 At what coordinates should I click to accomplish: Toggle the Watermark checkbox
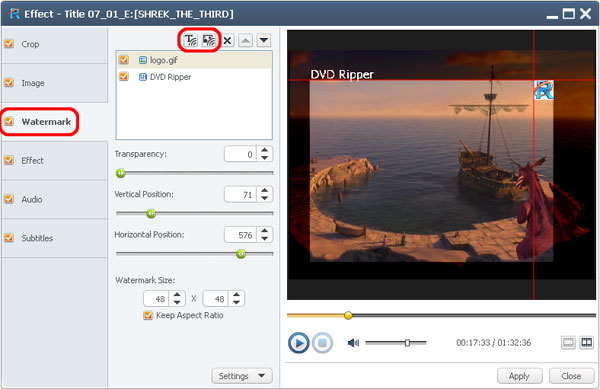(x=9, y=122)
